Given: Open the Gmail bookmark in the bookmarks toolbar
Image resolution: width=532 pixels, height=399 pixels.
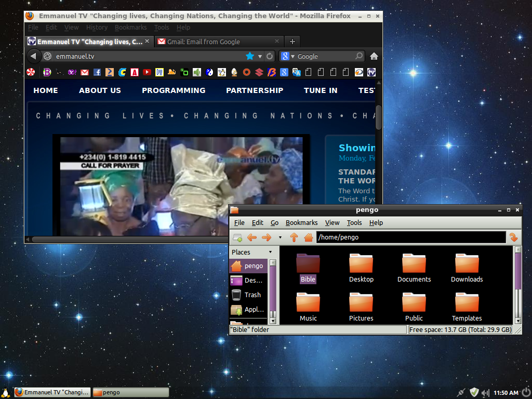Looking at the screenshot, I should click(85, 72).
